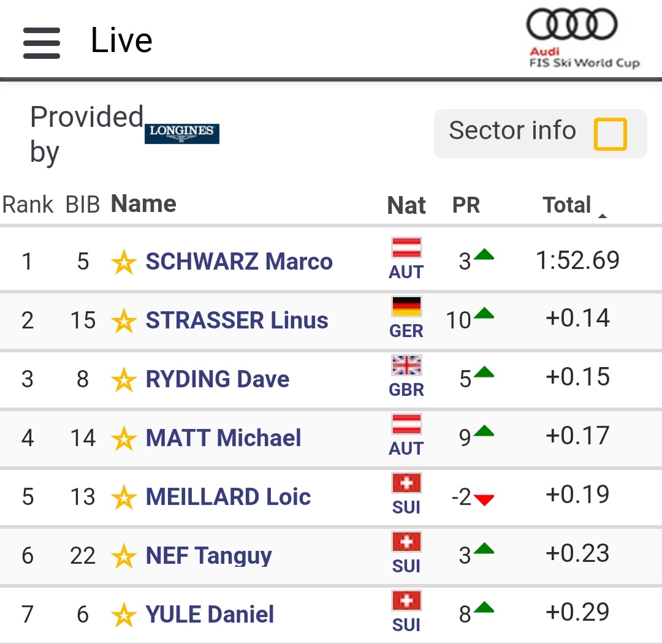Sort by PR column header
This screenshot has width=662, height=644.
point(466,205)
